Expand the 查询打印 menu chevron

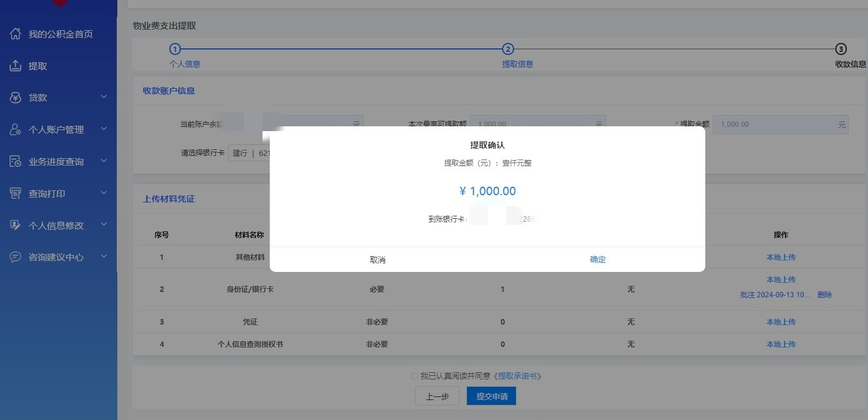pyautogui.click(x=103, y=193)
